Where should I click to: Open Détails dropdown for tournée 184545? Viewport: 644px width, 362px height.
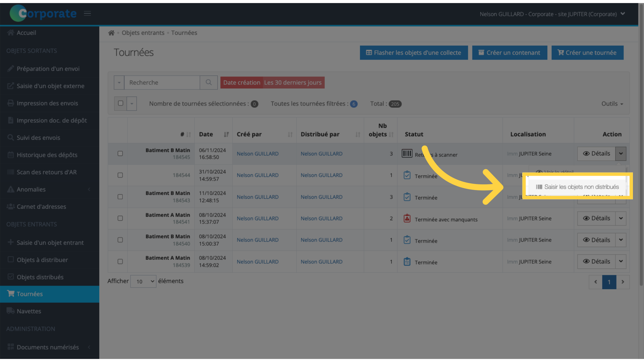[x=621, y=154]
